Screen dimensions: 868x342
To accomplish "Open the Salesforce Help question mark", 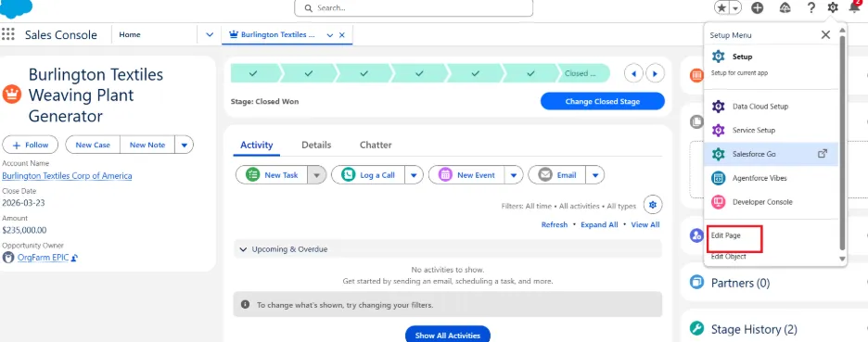I will coord(811,7).
